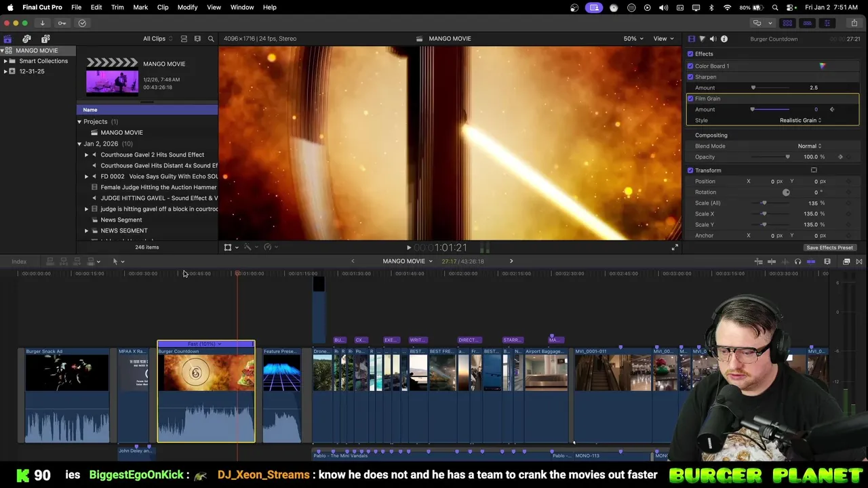
Task: Toggle Transform on-screen controls box
Action: point(814,170)
